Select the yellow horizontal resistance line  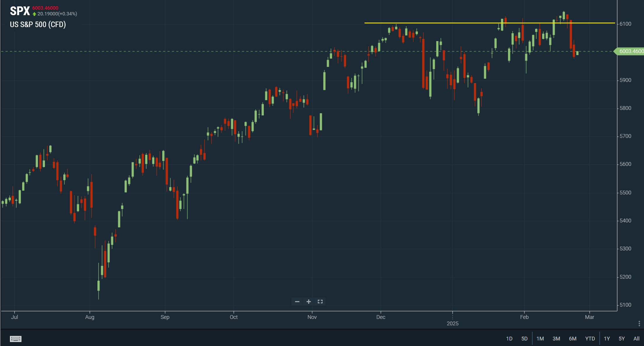490,23
